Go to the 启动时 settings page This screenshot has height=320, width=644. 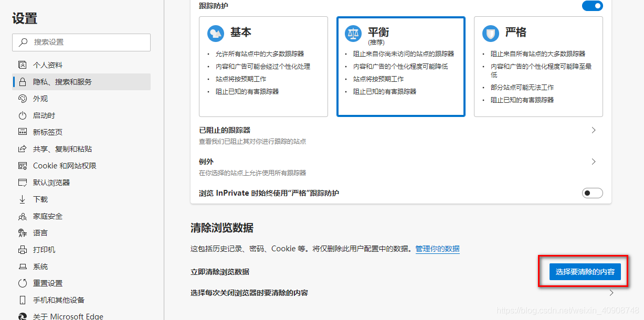(x=81, y=115)
